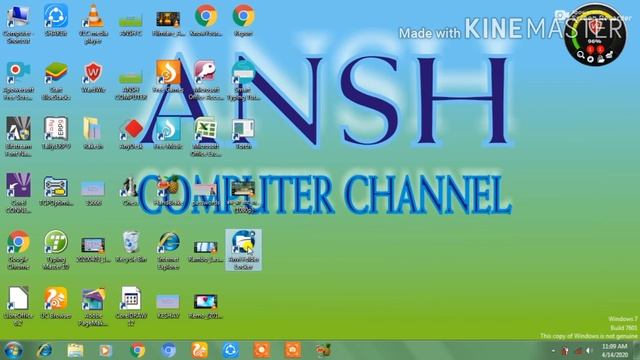640x360 pixels.
Task: Click the volume speaker icon in tray
Action: (x=589, y=351)
